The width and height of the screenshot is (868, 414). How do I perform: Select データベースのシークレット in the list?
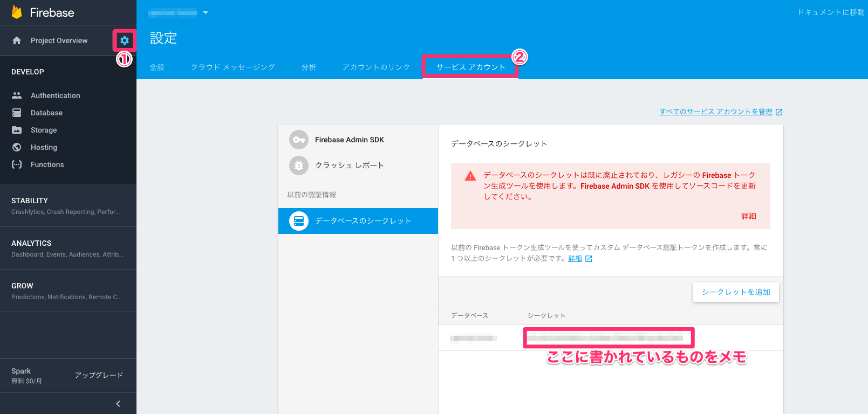(x=358, y=221)
